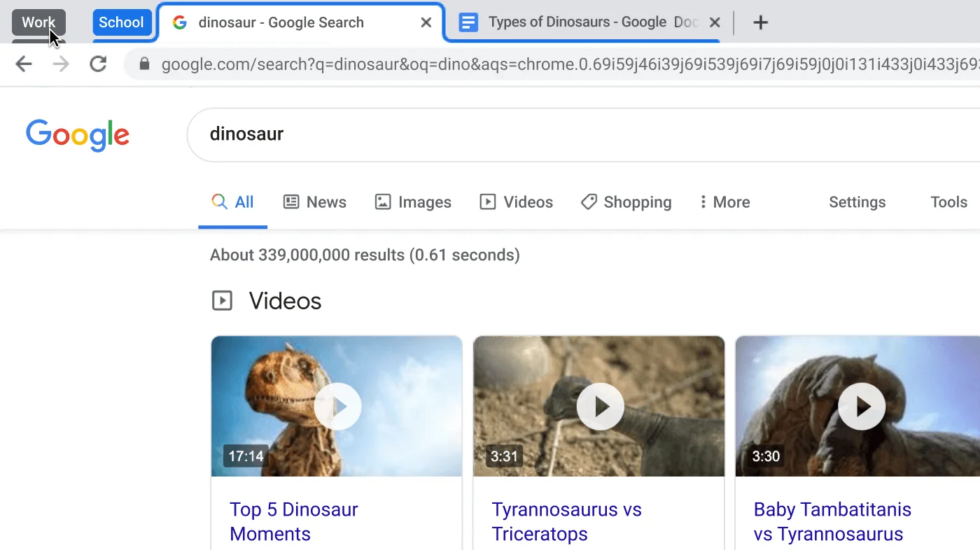Open the Top 5 Dinosaur Moments video link
Image resolution: width=980 pixels, height=550 pixels.
(x=293, y=521)
